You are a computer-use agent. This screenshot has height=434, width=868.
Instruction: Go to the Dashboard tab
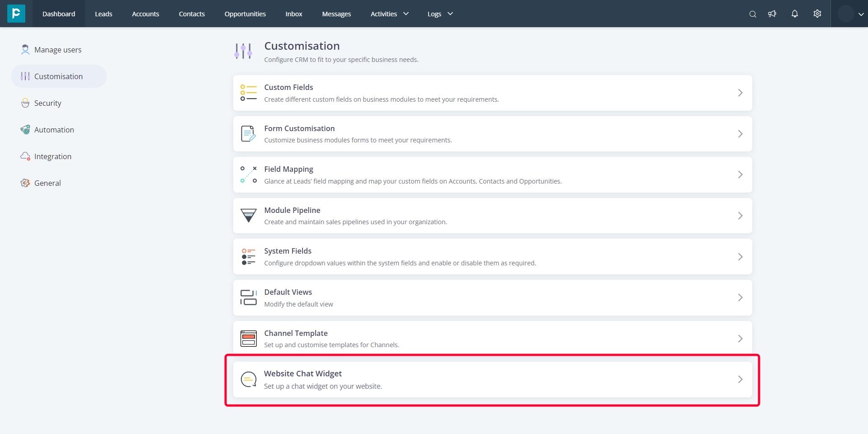pyautogui.click(x=59, y=14)
